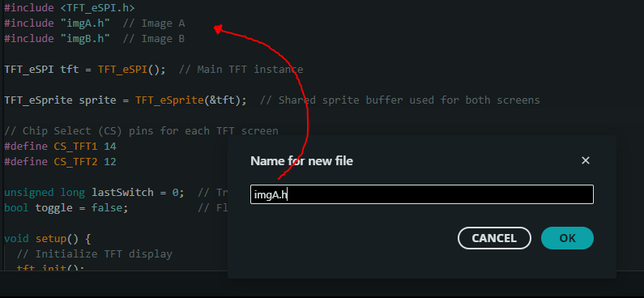Image resolution: width=644 pixels, height=298 pixels.
Task: Place cursor on #include <TFT_eSPI.h> line
Action: [x=70, y=8]
